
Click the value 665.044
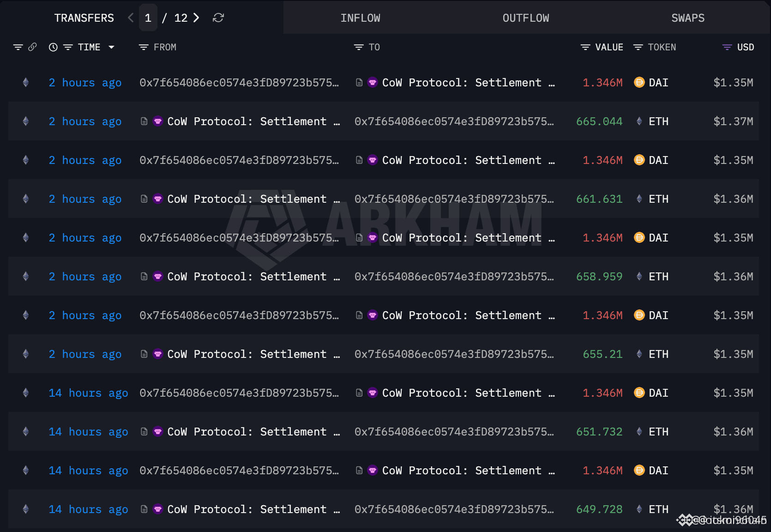[599, 121]
